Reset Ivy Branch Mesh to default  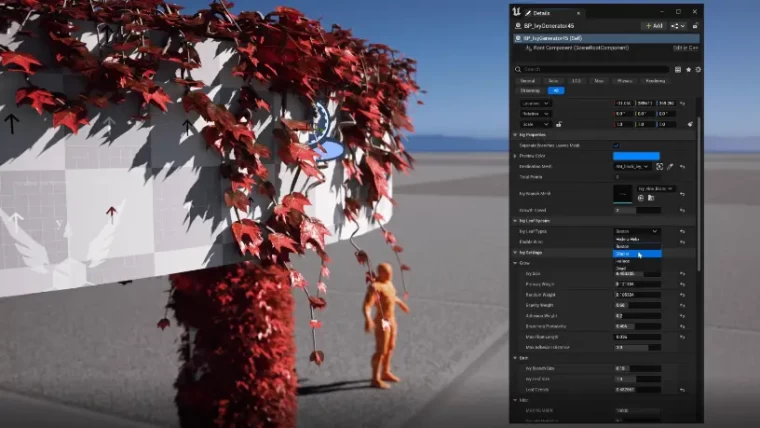point(682,194)
